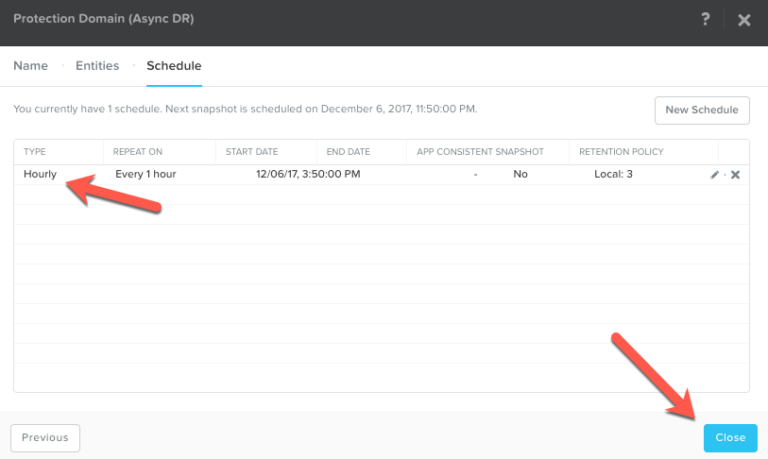This screenshot has width=768, height=459.
Task: Click the next snapshot schedule message text
Action: [x=245, y=109]
